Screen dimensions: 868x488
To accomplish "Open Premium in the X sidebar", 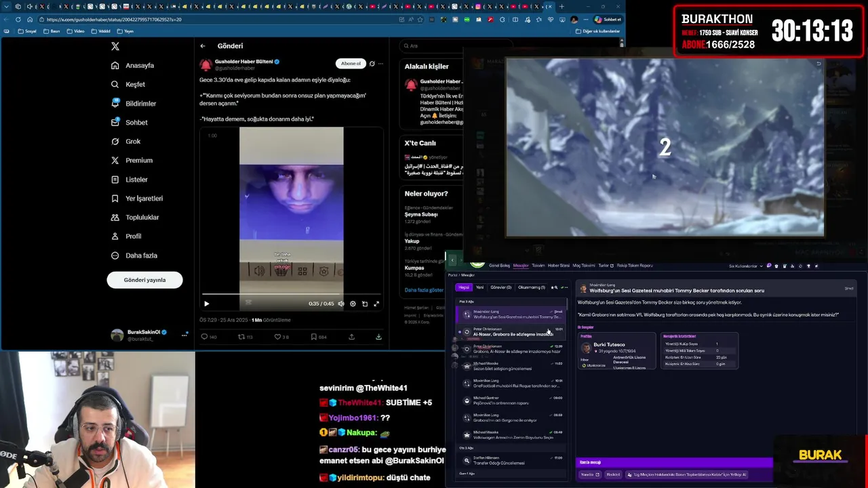I will [132, 161].
